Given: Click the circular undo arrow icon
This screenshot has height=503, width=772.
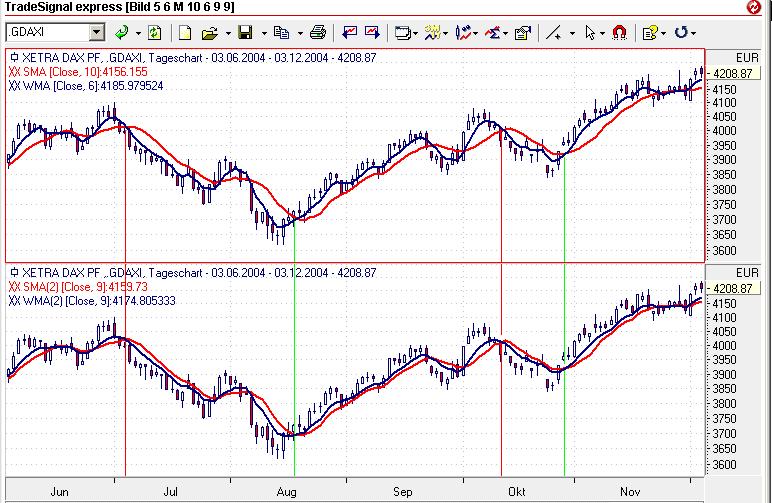Looking at the screenshot, I should [x=680, y=32].
